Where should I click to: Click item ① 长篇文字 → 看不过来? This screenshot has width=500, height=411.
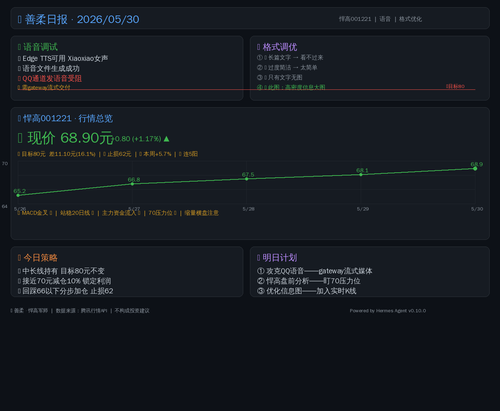point(290,58)
